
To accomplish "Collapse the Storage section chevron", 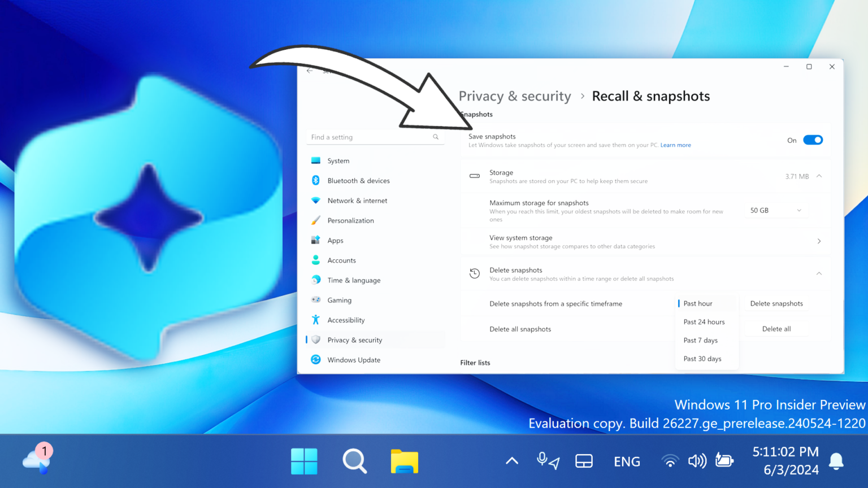I will (819, 176).
